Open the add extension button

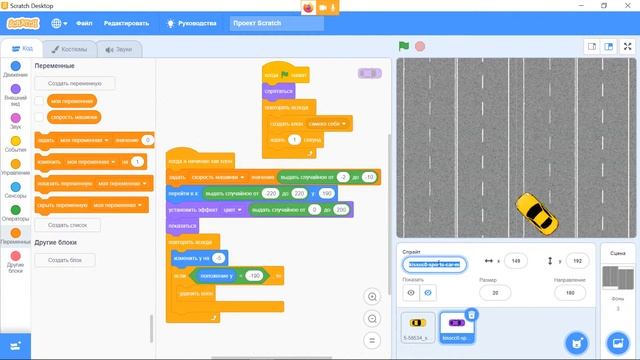coord(16,346)
